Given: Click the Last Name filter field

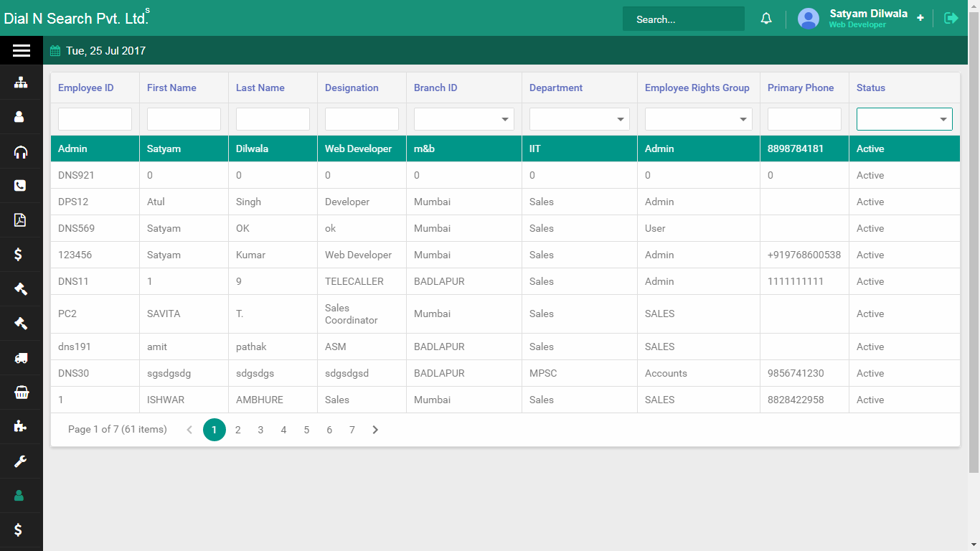Looking at the screenshot, I should click(273, 119).
